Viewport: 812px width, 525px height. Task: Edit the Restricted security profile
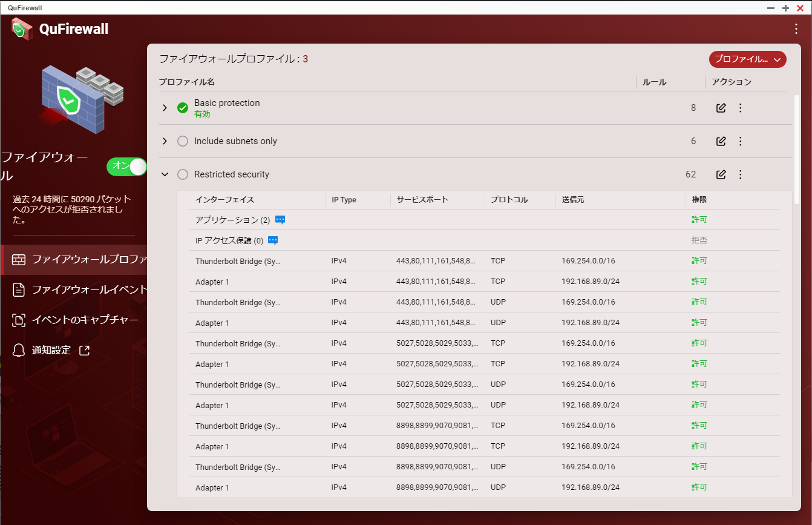click(721, 174)
